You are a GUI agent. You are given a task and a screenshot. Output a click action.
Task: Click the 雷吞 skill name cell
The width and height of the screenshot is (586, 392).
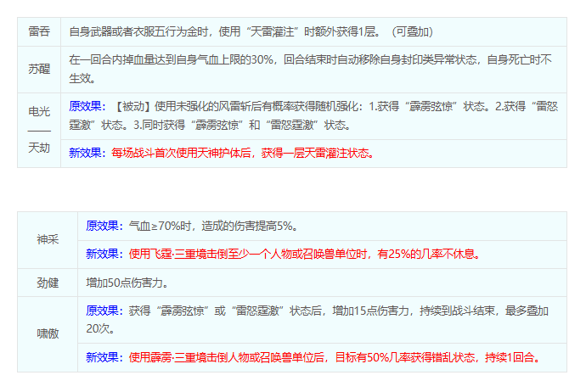click(x=39, y=31)
